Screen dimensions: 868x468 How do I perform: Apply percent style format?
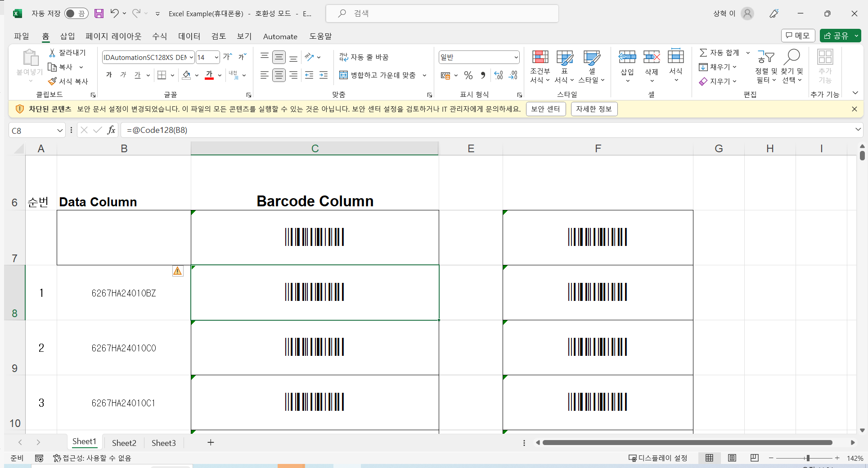[x=468, y=75]
